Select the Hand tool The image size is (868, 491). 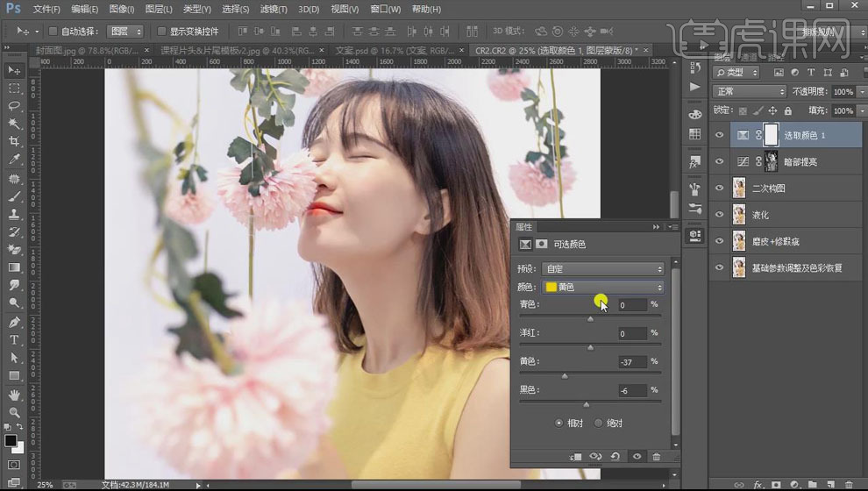pyautogui.click(x=14, y=395)
